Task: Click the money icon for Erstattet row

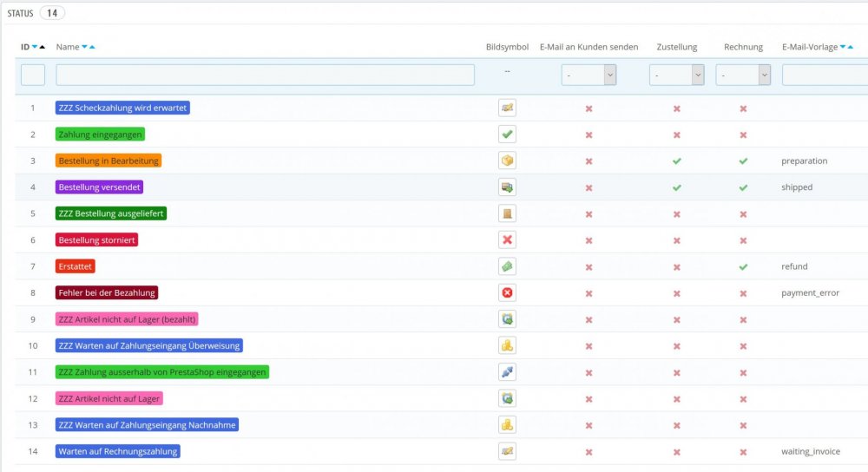Action: (x=507, y=266)
